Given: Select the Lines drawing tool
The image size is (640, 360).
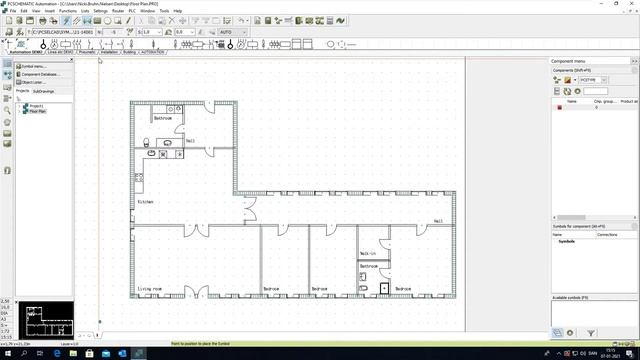Looking at the screenshot, I should (x=77, y=21).
